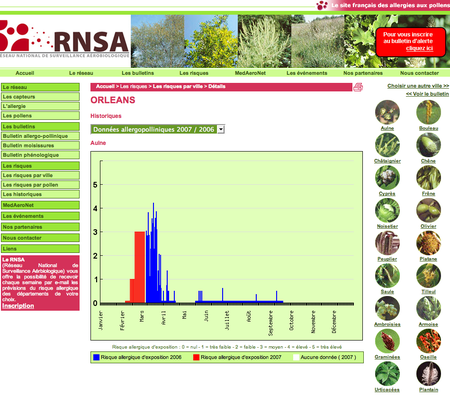Open the Liens sidebar item
The height and width of the screenshot is (395, 450).
click(x=40, y=249)
